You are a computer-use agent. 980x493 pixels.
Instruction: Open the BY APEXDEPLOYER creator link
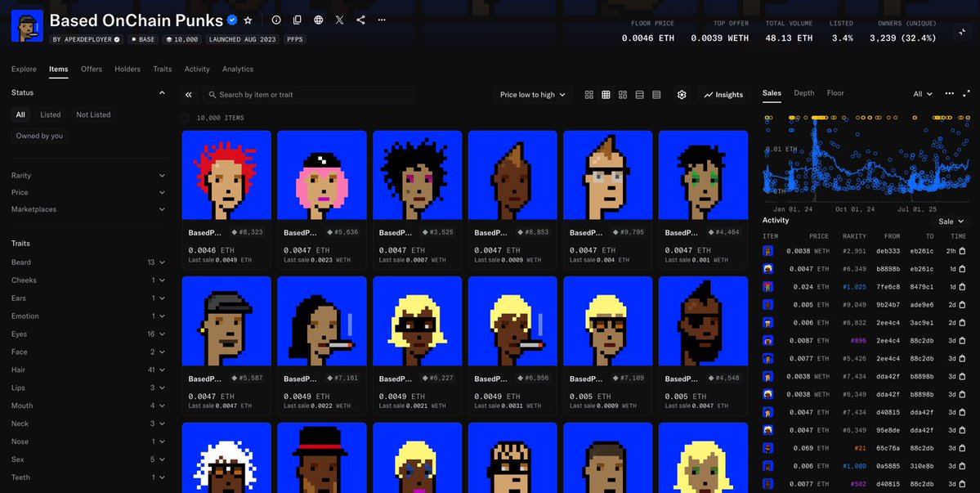87,39
